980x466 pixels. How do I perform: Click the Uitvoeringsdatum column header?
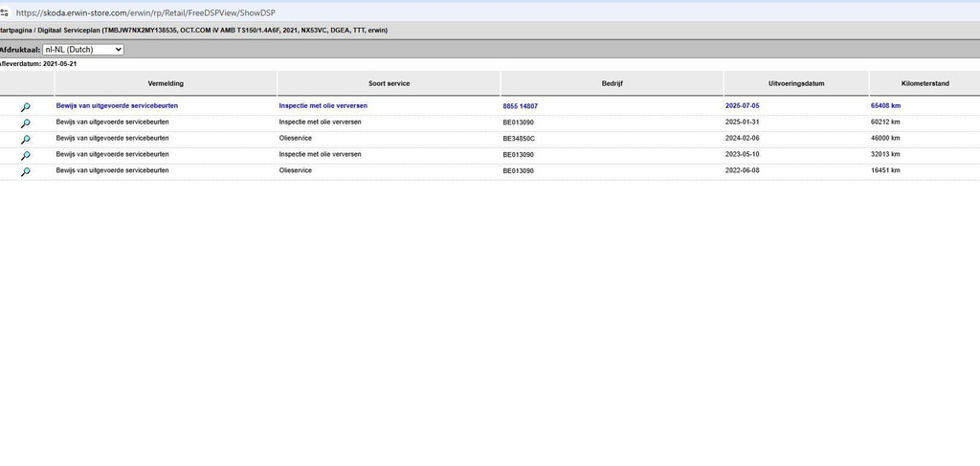796,83
